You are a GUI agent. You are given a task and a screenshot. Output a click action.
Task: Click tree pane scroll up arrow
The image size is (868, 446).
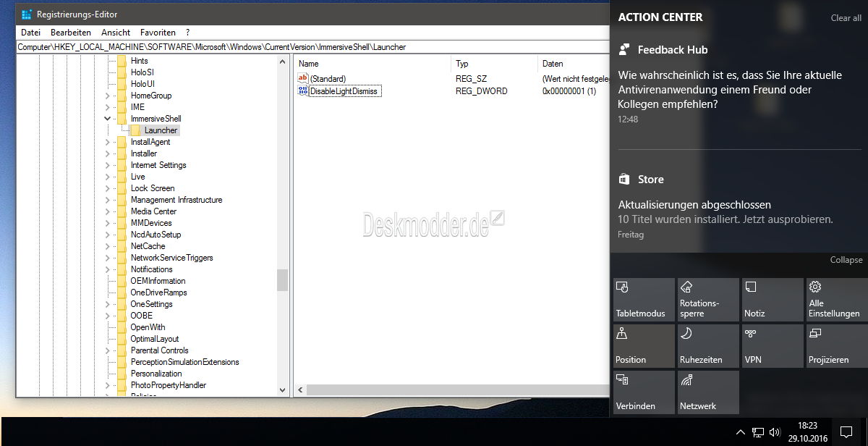click(x=282, y=62)
